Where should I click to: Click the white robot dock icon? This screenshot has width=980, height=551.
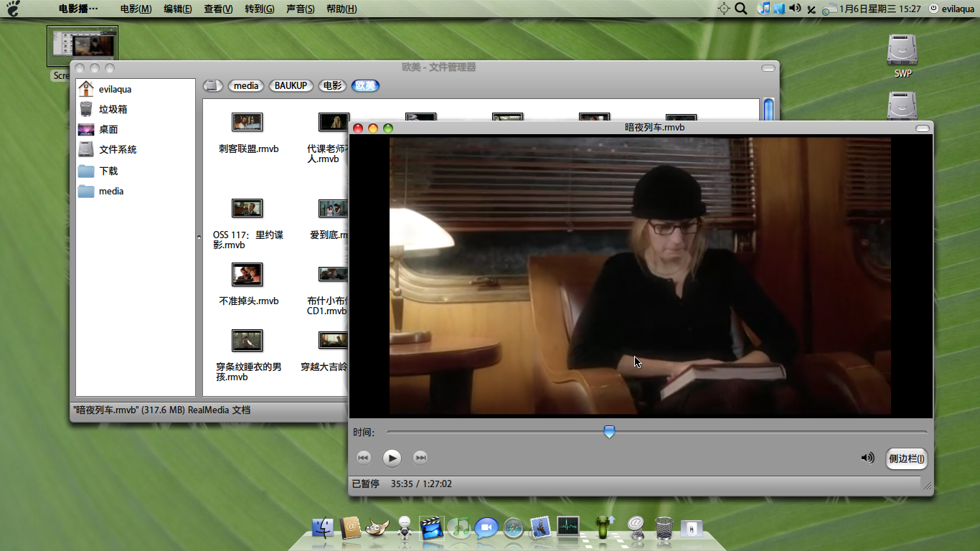(x=405, y=528)
